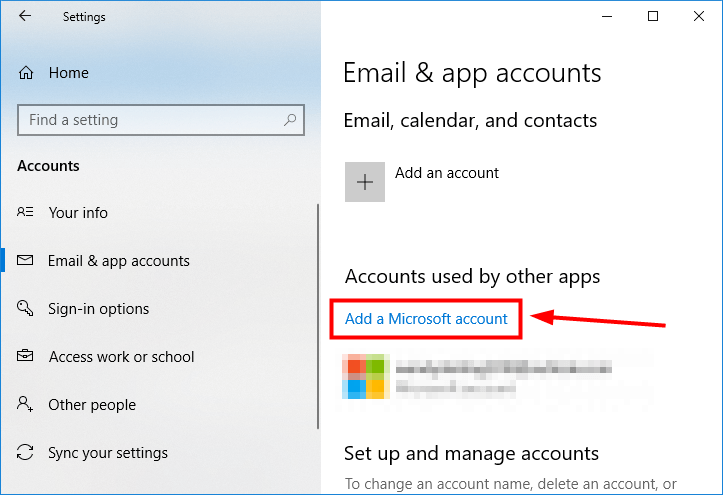Click the Add an account label

tap(447, 173)
